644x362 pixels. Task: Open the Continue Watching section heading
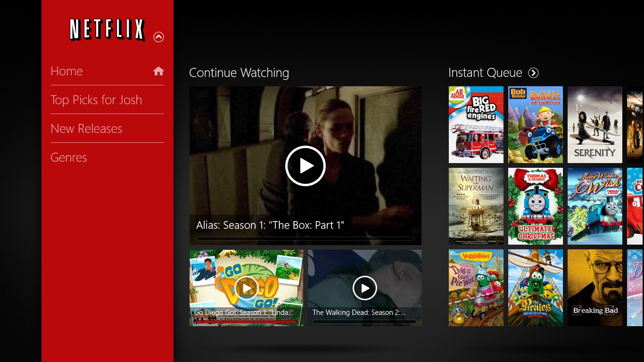point(239,73)
